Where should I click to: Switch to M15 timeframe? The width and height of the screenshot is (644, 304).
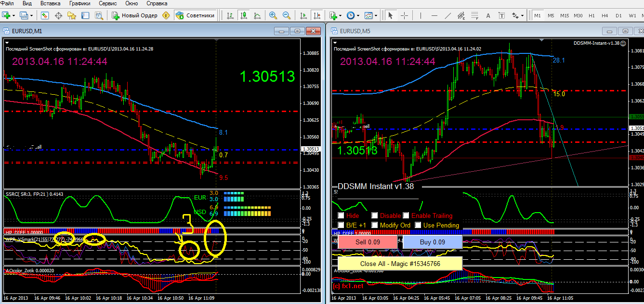(565, 15)
